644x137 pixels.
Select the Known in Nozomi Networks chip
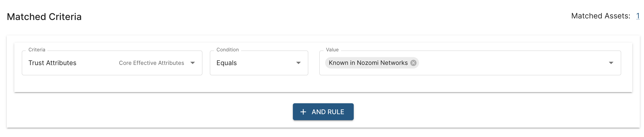(x=368, y=63)
